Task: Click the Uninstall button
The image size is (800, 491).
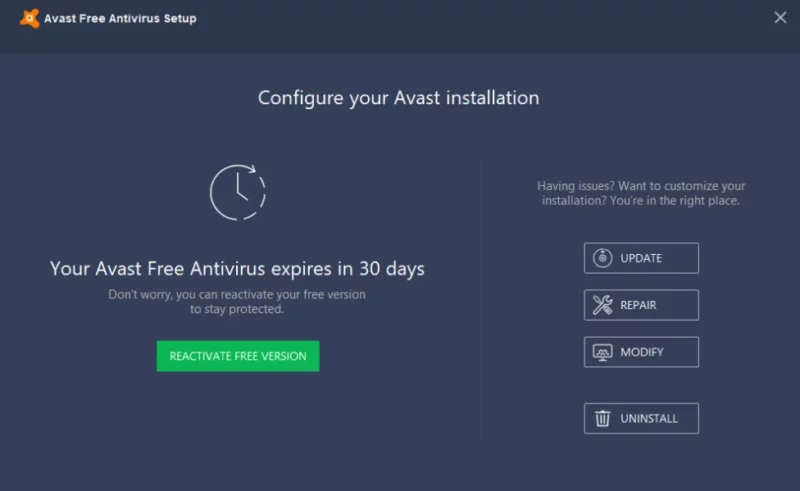Action: [x=641, y=419]
